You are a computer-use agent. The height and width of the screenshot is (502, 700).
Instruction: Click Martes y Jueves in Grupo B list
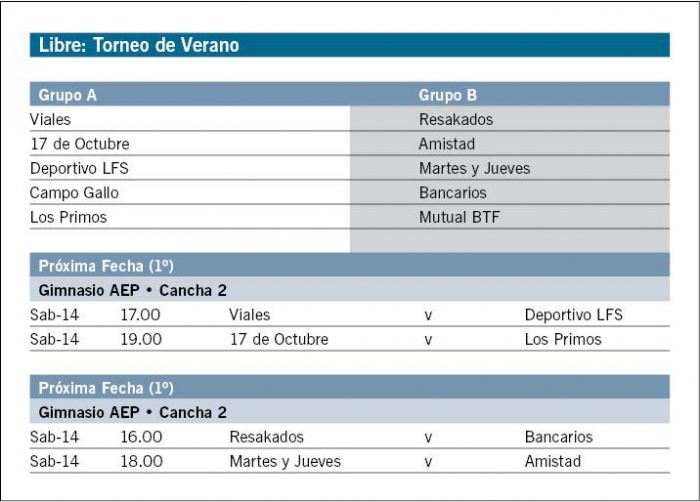tap(474, 168)
